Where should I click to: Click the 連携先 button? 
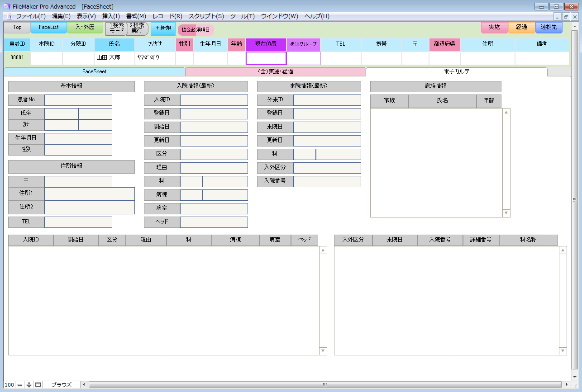[x=549, y=28]
